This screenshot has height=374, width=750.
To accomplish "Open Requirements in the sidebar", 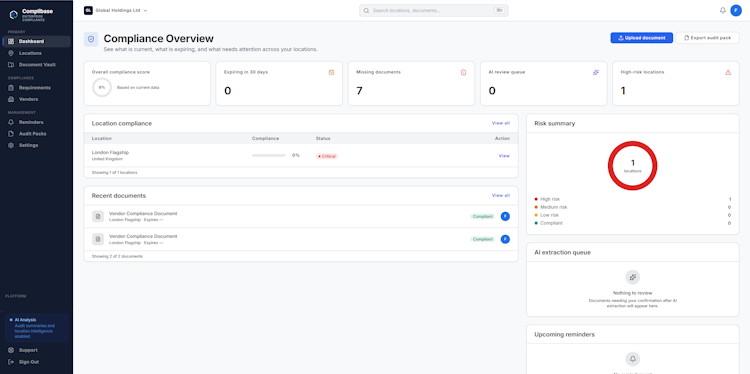I will pyautogui.click(x=36, y=88).
